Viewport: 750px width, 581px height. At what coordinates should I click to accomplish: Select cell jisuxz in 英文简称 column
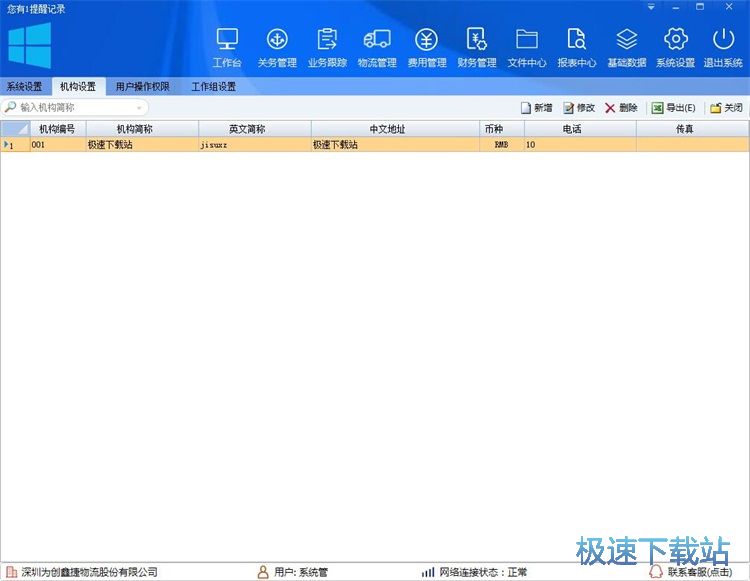coord(254,144)
